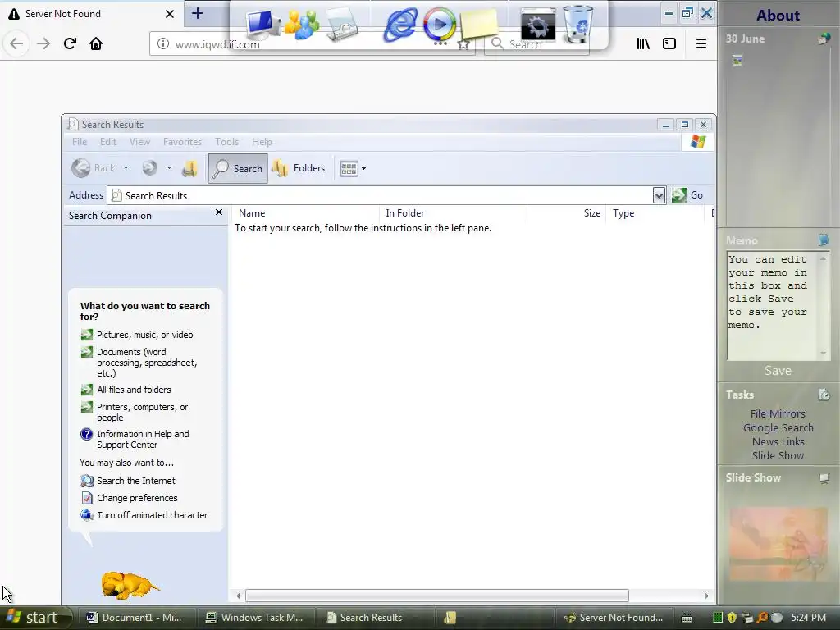840x630 pixels.
Task: Go back in the Firefox browser
Action: [16, 43]
